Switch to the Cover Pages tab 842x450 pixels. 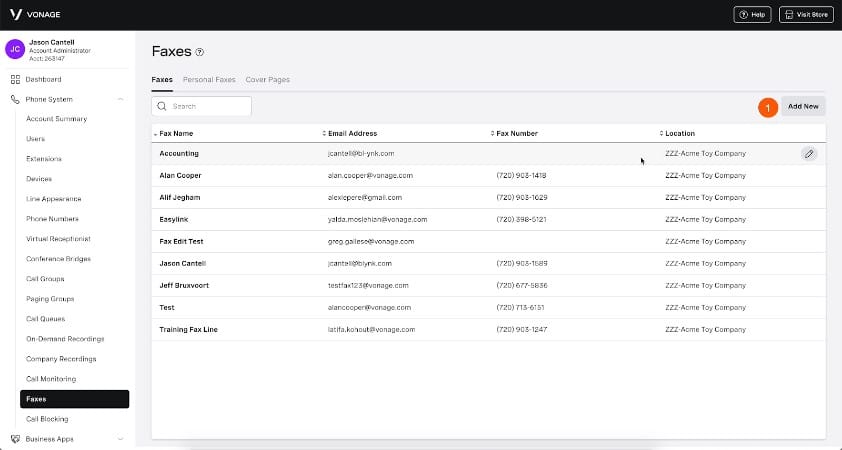click(267, 79)
